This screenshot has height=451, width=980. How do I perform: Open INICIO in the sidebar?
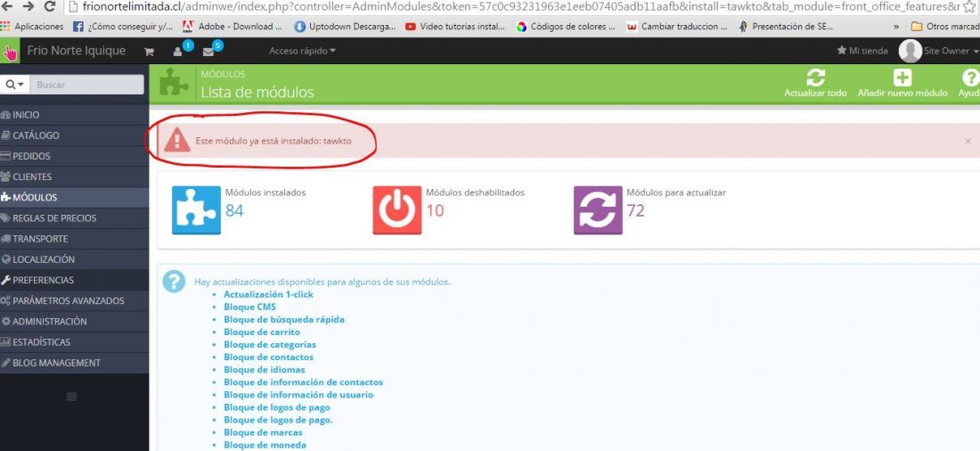(74, 115)
